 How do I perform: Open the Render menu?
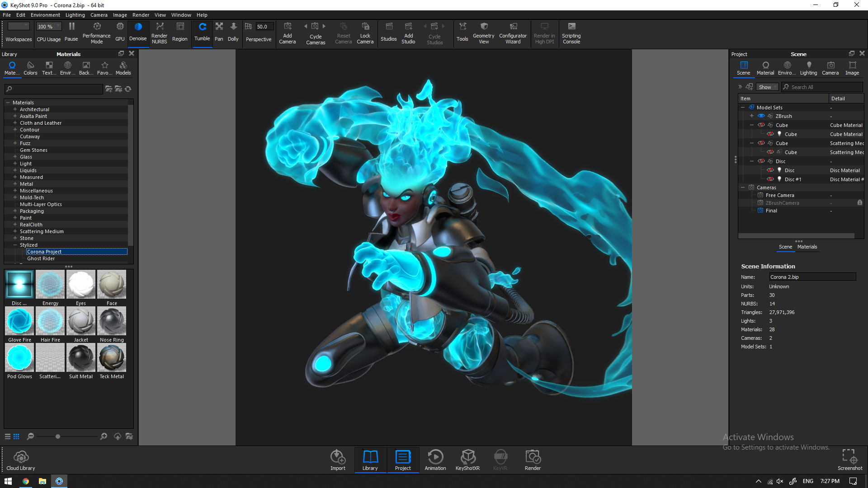tap(141, 15)
